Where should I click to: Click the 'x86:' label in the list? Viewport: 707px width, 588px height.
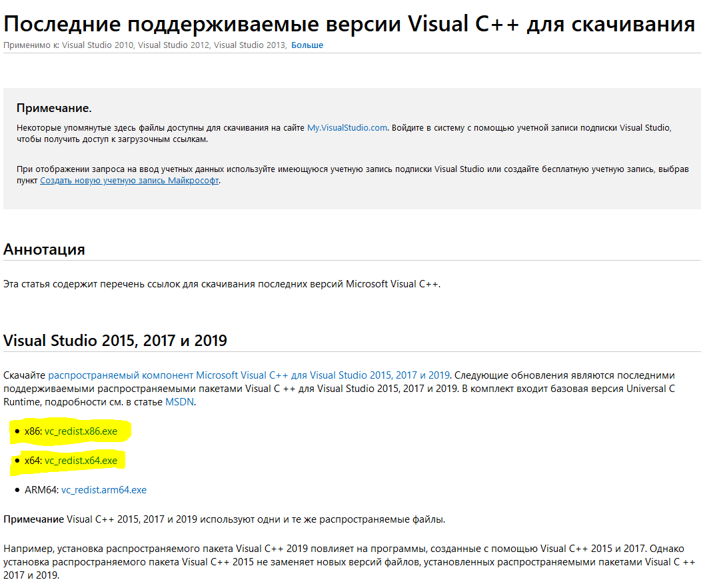(33, 431)
